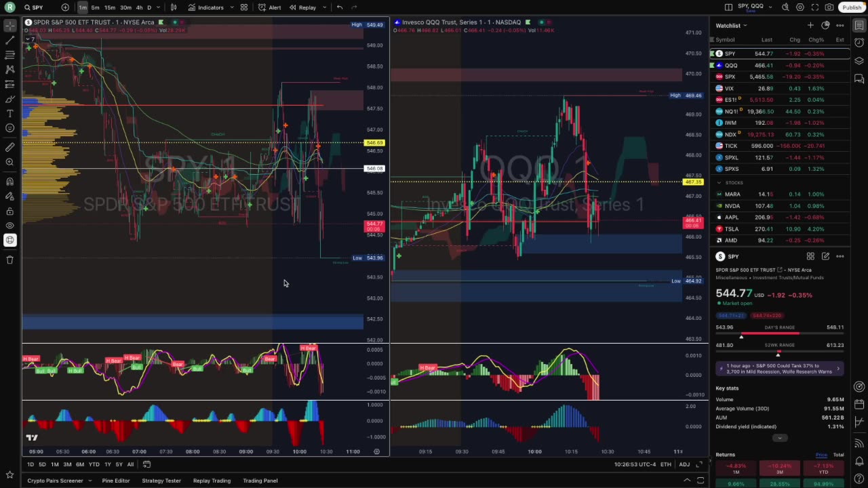
Task: Open the go-to date calendar icon
Action: [146, 464]
